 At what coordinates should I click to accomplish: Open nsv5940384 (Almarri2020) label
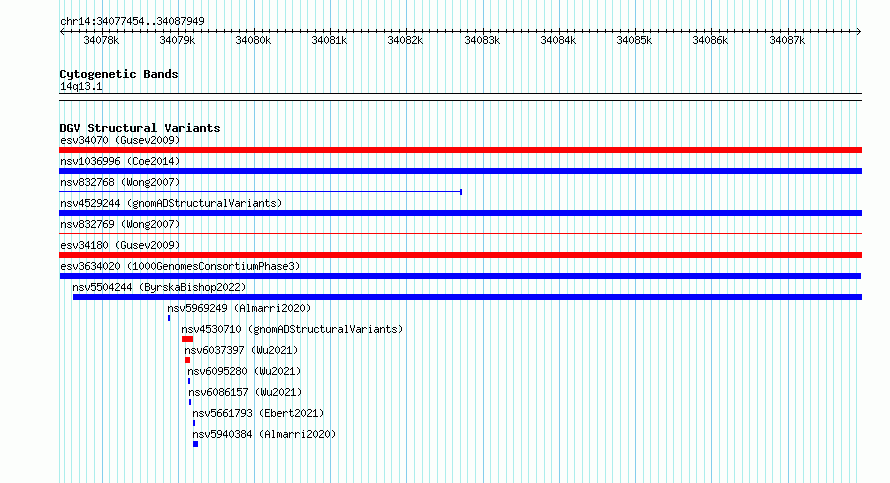coord(264,434)
